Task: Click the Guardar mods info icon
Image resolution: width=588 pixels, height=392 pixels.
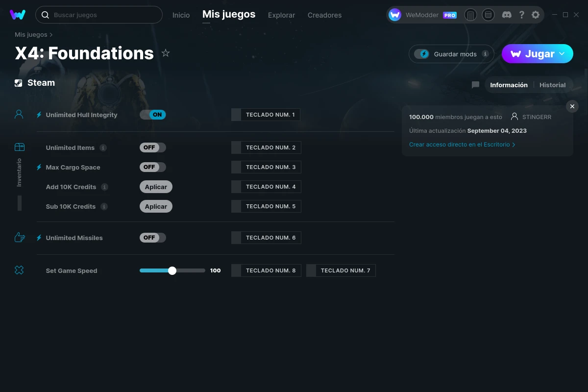Action: coord(485,54)
